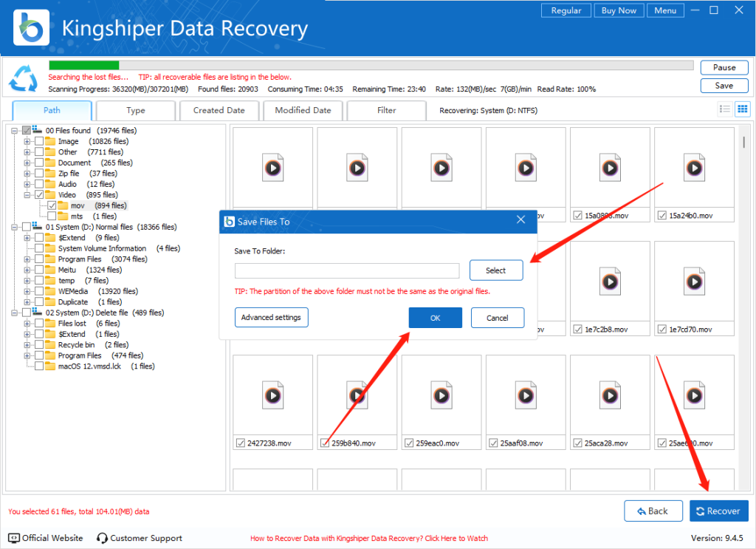Screen dimensions: 756x549
Task: Click the video file icon for 1e7cd70.mov
Action: [694, 282]
